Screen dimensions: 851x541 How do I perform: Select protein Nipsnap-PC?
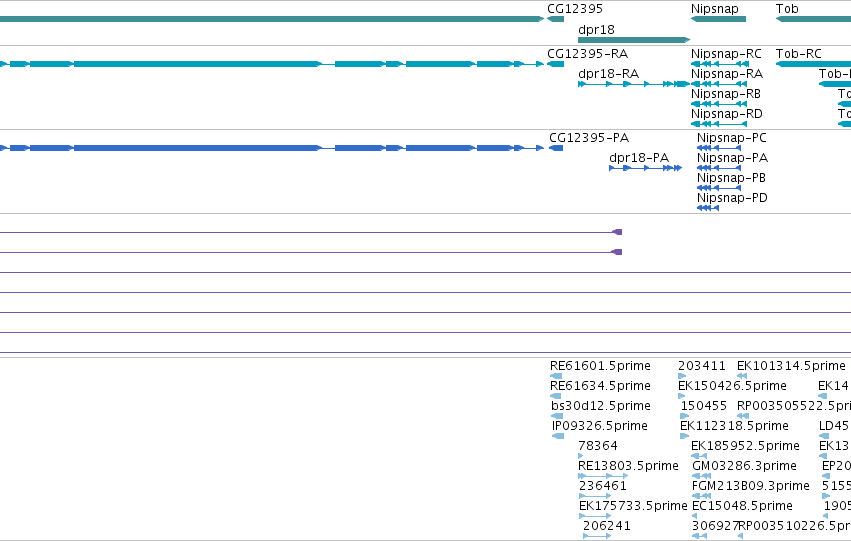tap(732, 138)
